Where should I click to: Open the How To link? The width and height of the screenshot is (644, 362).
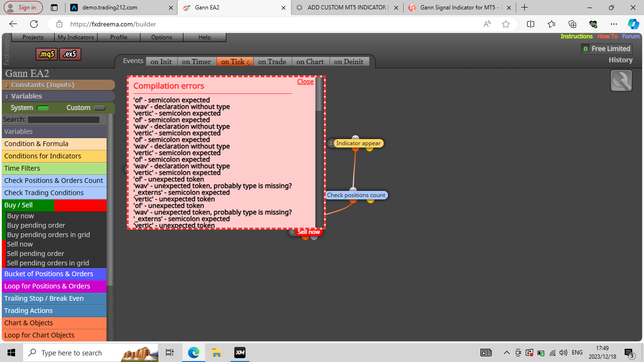(607, 36)
